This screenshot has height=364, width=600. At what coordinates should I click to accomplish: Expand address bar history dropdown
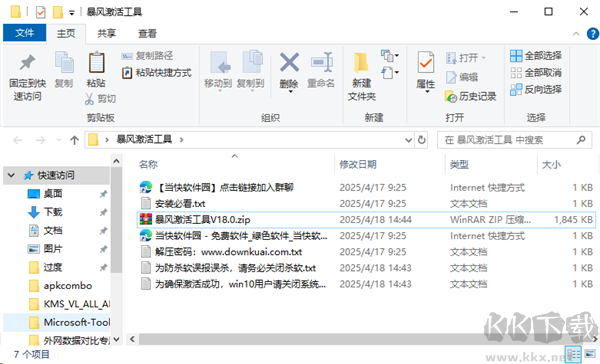coord(409,140)
